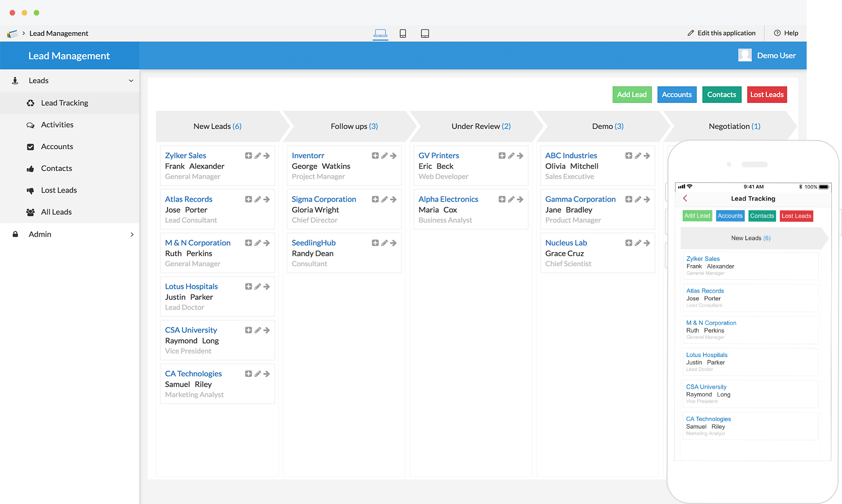
Task: Click the green Add Lead button
Action: [x=632, y=95]
